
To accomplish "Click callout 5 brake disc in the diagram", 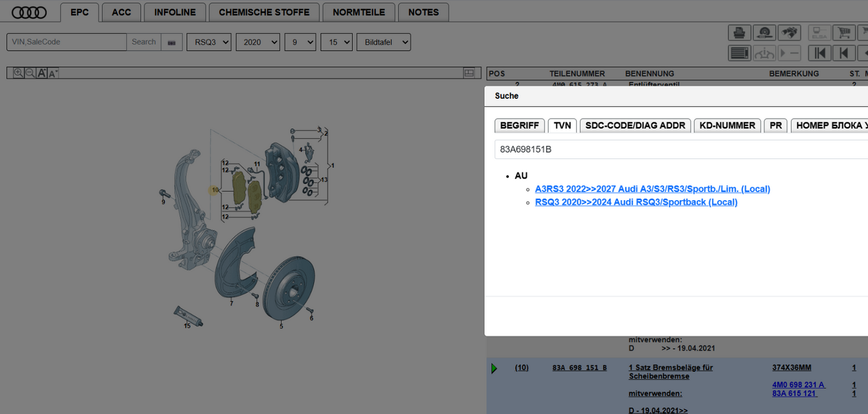I will click(x=281, y=326).
